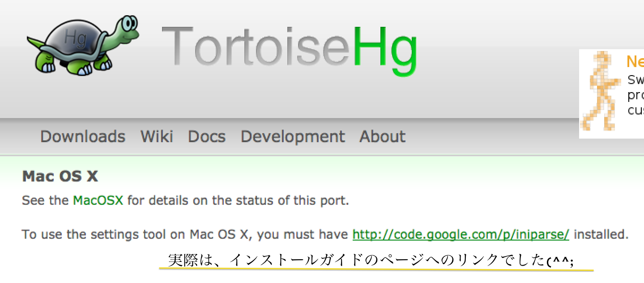Image resolution: width=644 pixels, height=283 pixels.
Task: Click the pixelated walking figure ad image
Action: 601,92
